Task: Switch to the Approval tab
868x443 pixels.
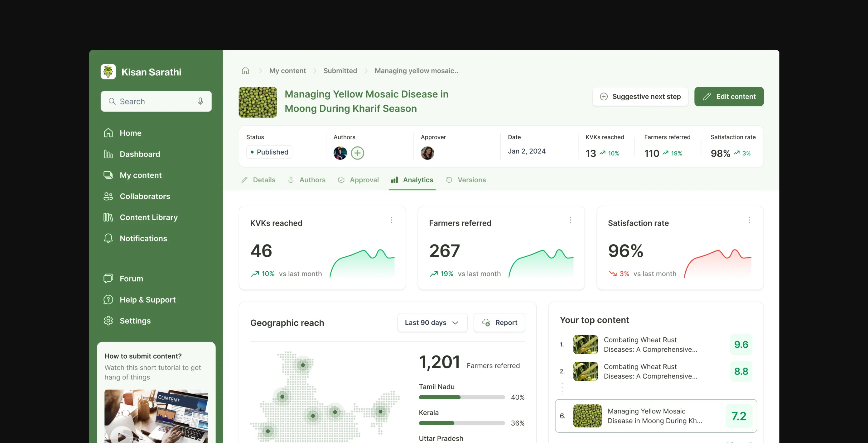Action: [358, 180]
